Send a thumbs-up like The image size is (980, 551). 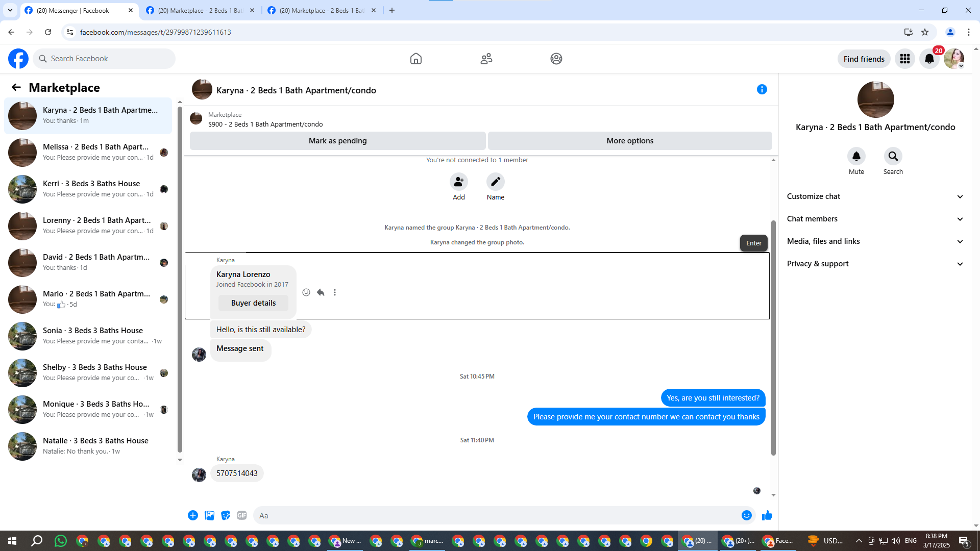click(x=767, y=515)
